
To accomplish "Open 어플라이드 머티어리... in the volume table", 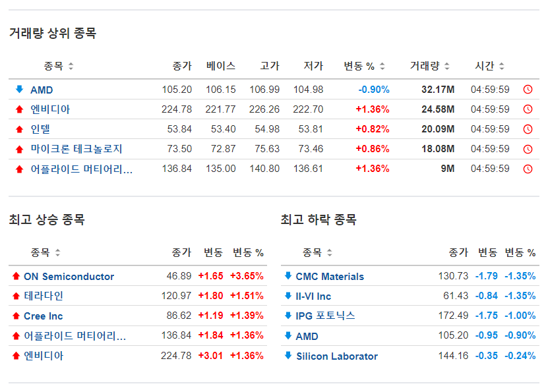I will 81,169.
